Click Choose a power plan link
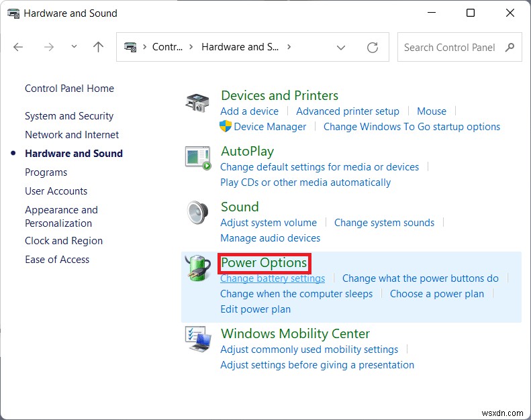 click(436, 294)
